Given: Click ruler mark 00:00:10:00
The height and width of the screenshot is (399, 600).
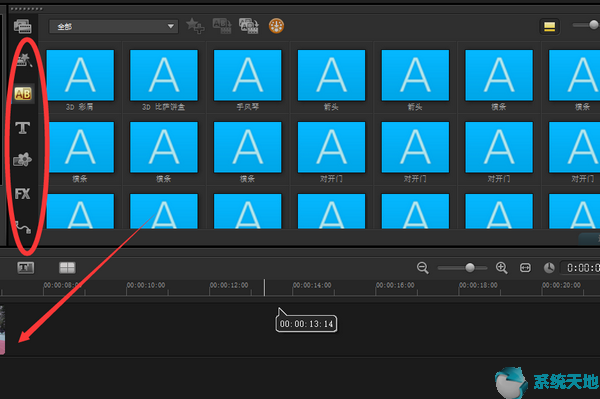Looking at the screenshot, I should click(146, 285).
